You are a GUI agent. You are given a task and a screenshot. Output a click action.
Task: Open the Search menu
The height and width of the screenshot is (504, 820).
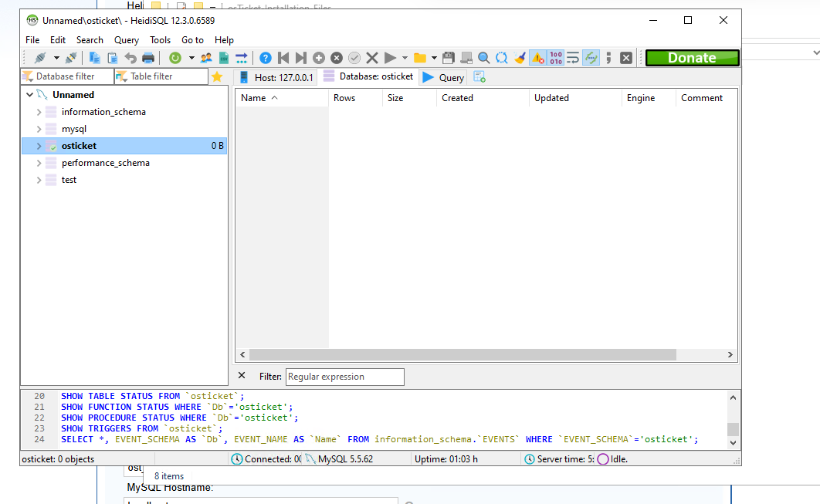click(90, 40)
